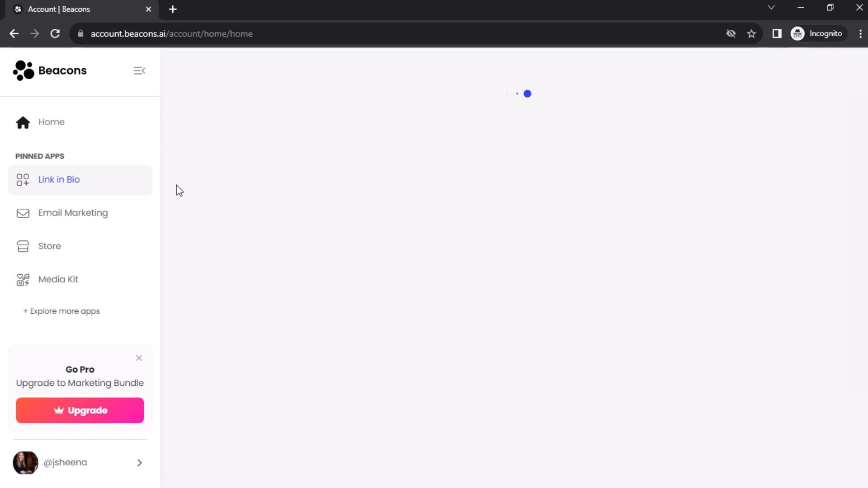Navigate to Store section
868x488 pixels.
(x=49, y=246)
